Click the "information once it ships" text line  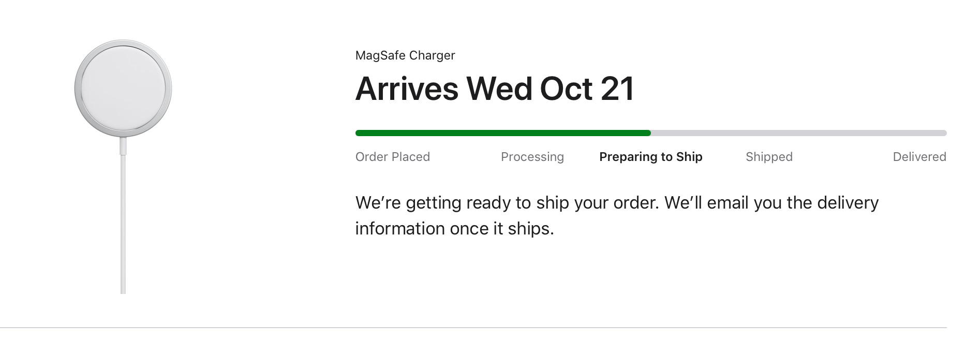(x=454, y=228)
